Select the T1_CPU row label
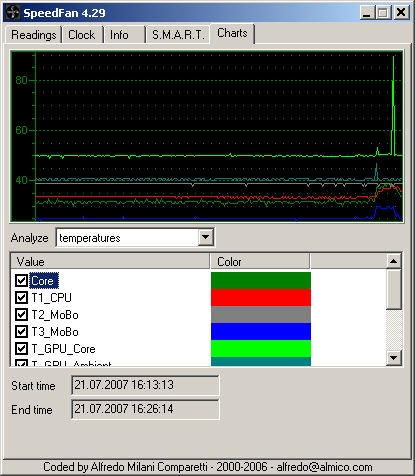 [x=52, y=298]
